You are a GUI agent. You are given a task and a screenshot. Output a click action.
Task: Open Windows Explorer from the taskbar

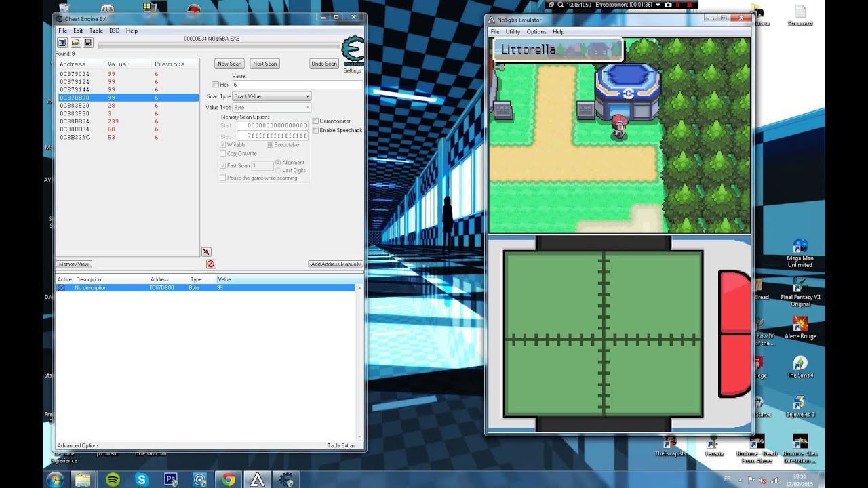(83, 479)
